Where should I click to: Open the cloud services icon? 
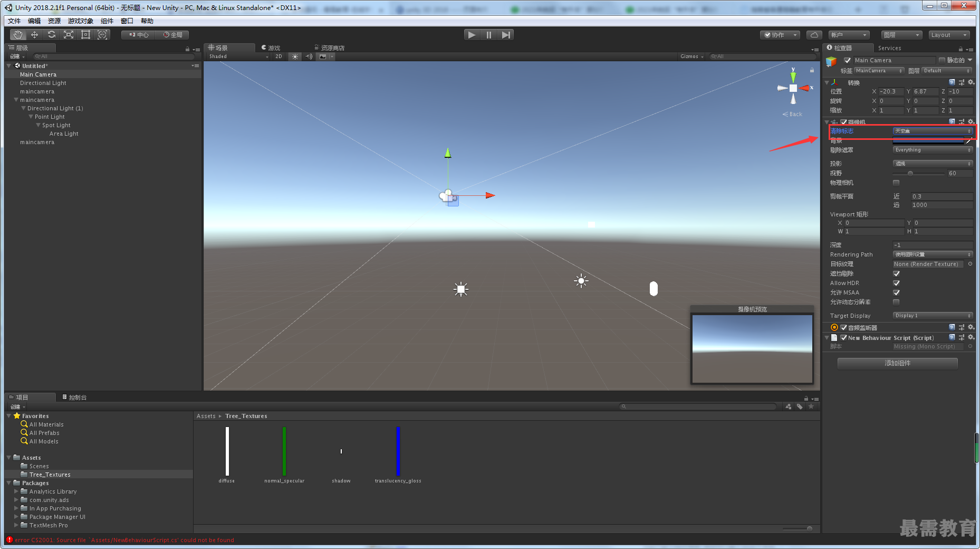click(814, 35)
